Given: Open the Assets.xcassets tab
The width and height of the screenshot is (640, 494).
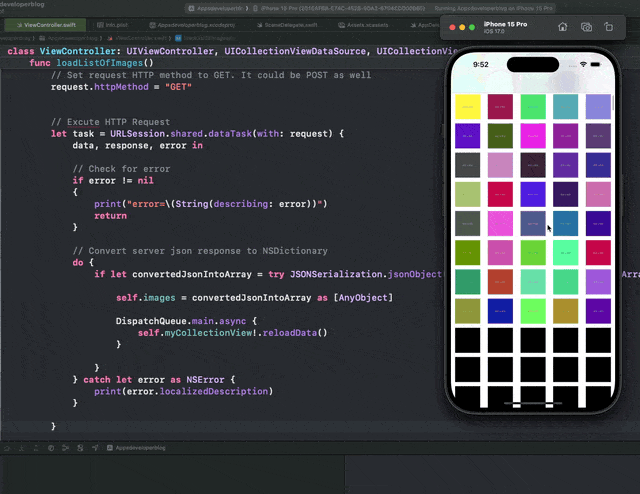Looking at the screenshot, I should point(363,25).
